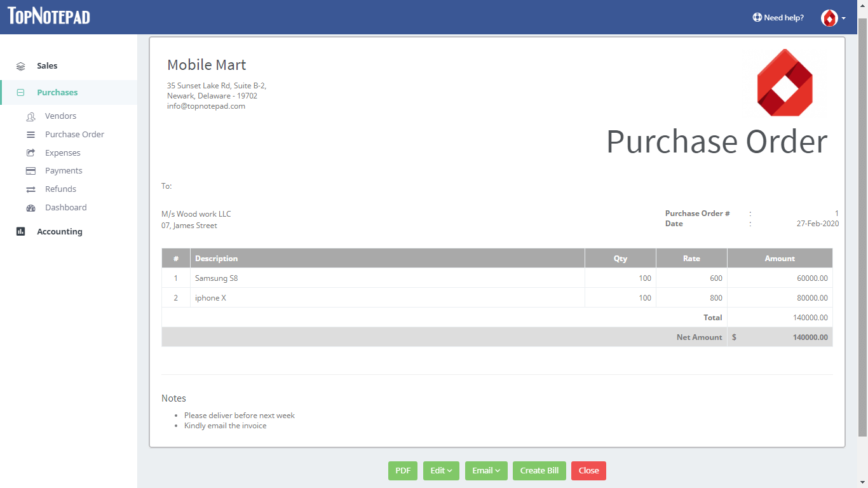Click the TopNotepad logo
Viewport: 868px width, 488px height.
coord(49,16)
